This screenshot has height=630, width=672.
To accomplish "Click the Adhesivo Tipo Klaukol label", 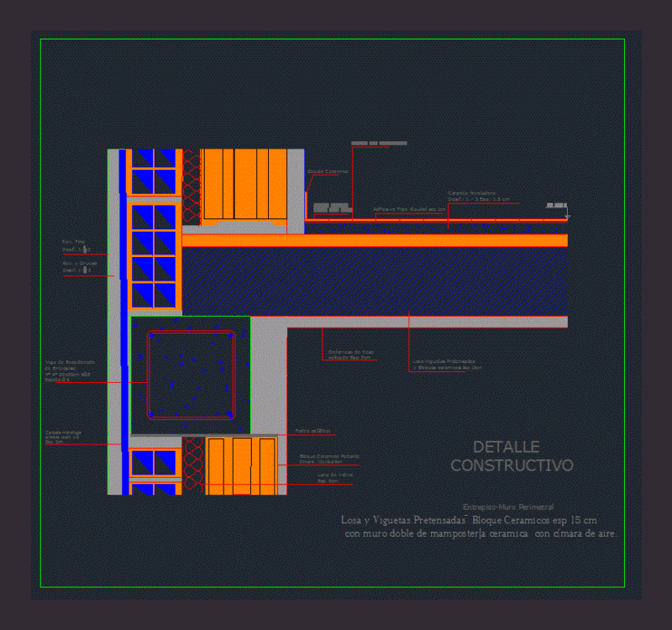I will pos(409,209).
